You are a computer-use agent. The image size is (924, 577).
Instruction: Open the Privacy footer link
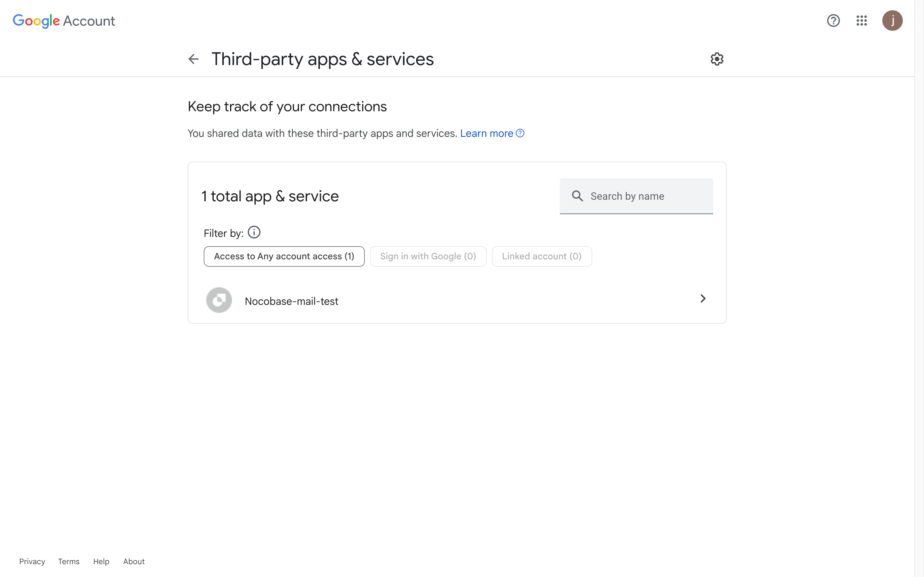click(x=32, y=561)
